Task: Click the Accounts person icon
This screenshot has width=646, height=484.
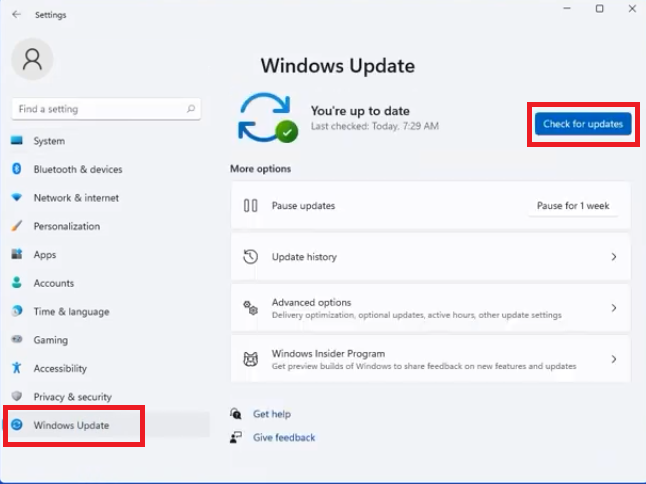Action: (x=17, y=282)
